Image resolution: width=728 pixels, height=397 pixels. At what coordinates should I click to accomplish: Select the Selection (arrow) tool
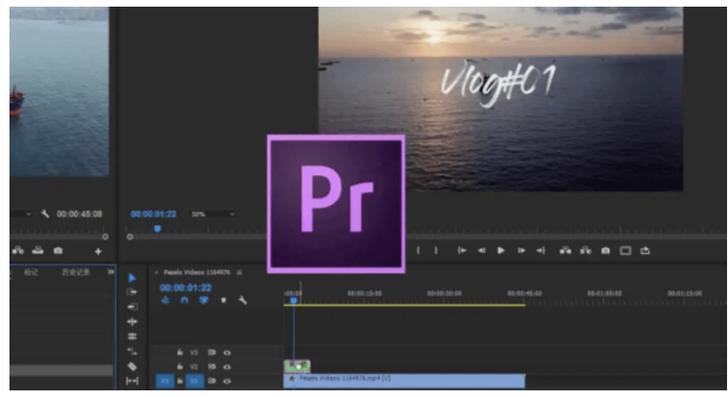tap(132, 278)
